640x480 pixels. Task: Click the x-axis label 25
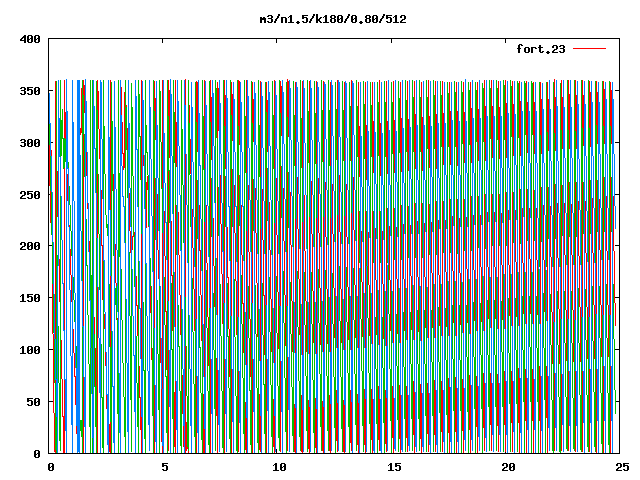coord(622,467)
